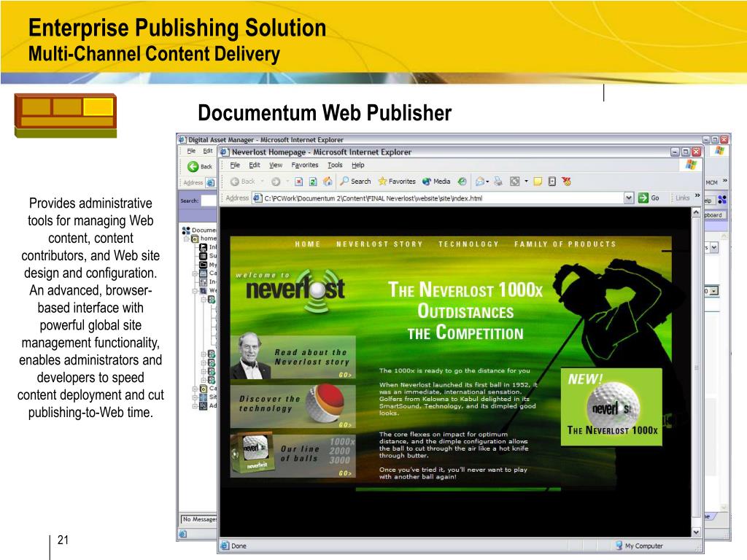Open the Mail options dropdown arrow
747x560 pixels.
tap(487, 182)
